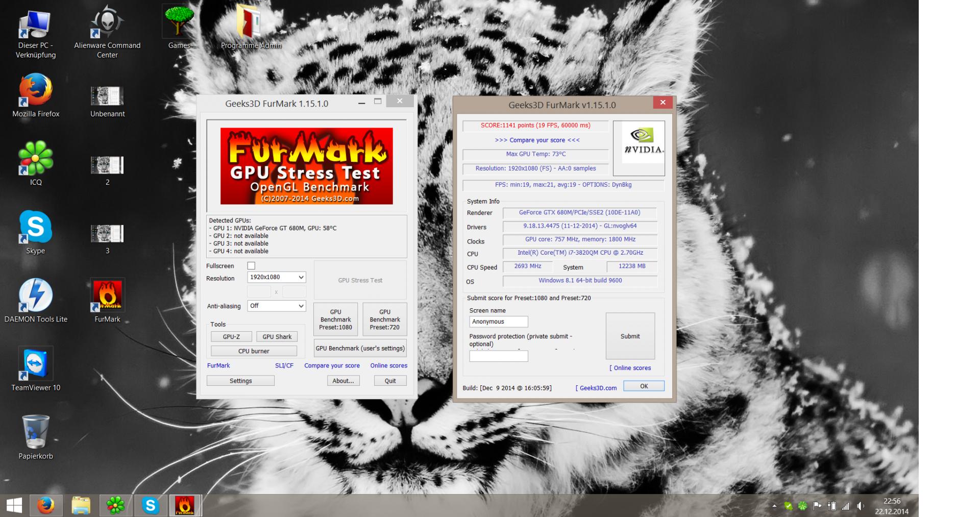980x517 pixels.
Task: Click >>> Compare your score <<< link
Action: pos(537,140)
